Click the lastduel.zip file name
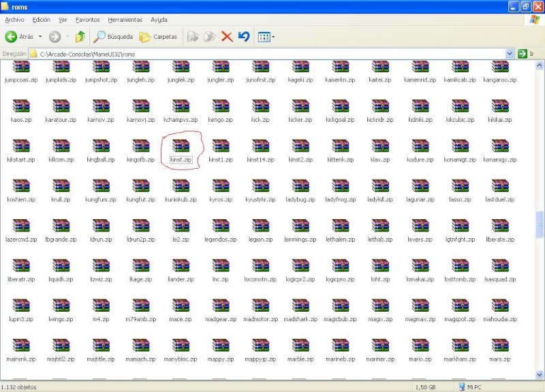This screenshot has width=545, height=392. [500, 199]
